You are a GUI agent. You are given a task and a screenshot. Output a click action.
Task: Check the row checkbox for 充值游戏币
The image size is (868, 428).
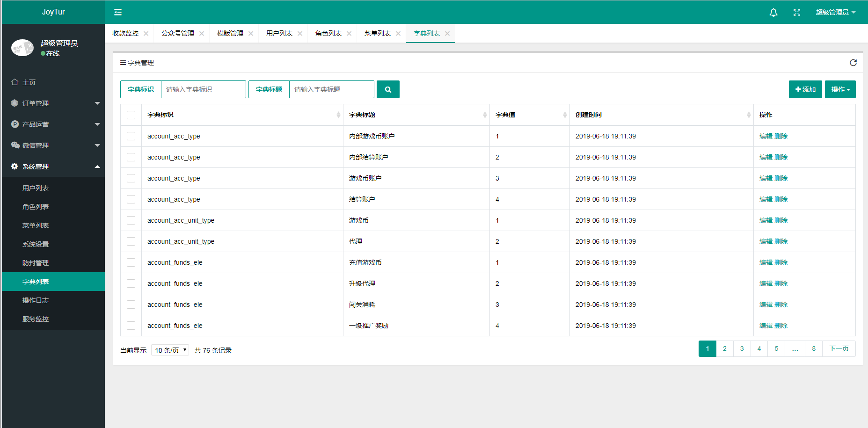[131, 262]
